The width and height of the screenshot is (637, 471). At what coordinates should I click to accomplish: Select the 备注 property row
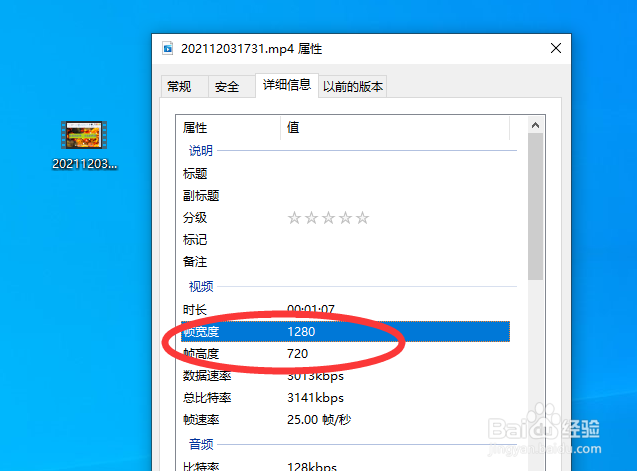pyautogui.click(x=345, y=262)
